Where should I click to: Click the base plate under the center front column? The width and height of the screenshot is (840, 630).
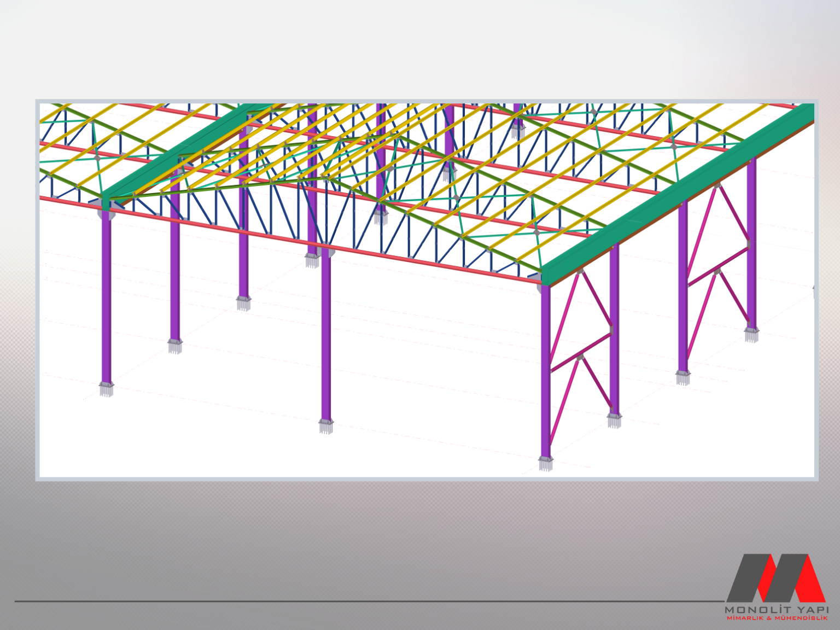tap(326, 425)
